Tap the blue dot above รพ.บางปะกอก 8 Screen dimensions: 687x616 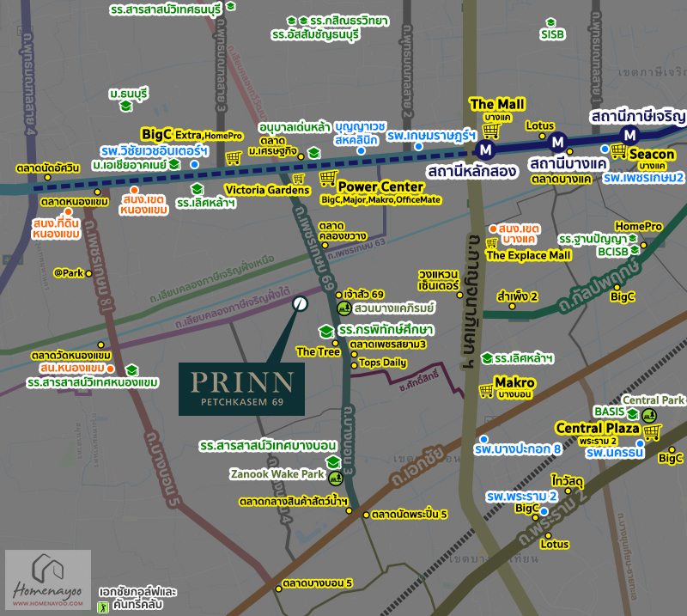point(483,439)
